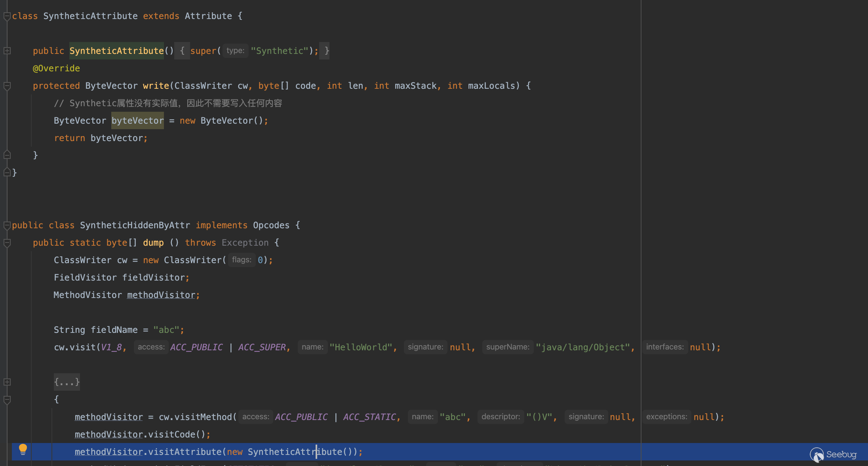Click fold end marker of SyntheticAttribute class
Screen dimensions: 868x466
[x=7, y=172]
